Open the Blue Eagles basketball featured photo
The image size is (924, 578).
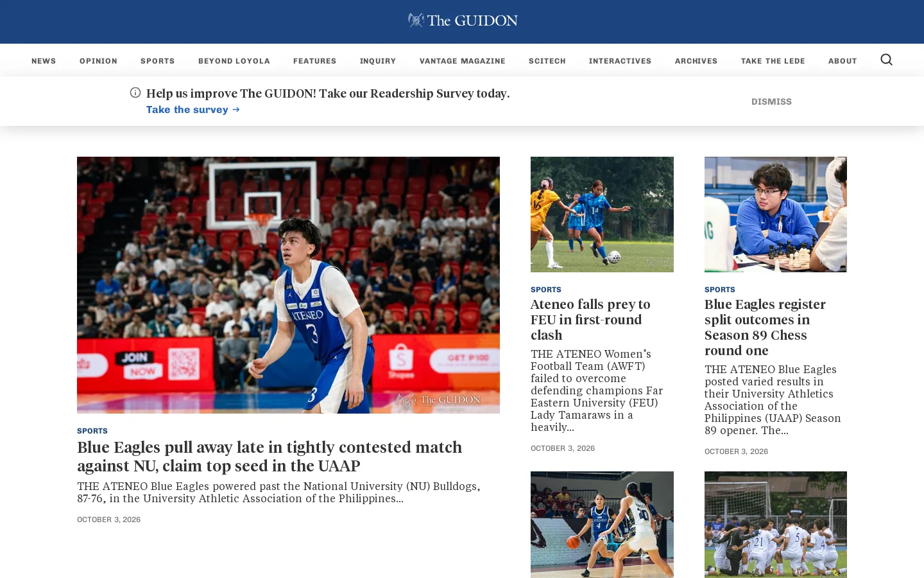click(288, 285)
